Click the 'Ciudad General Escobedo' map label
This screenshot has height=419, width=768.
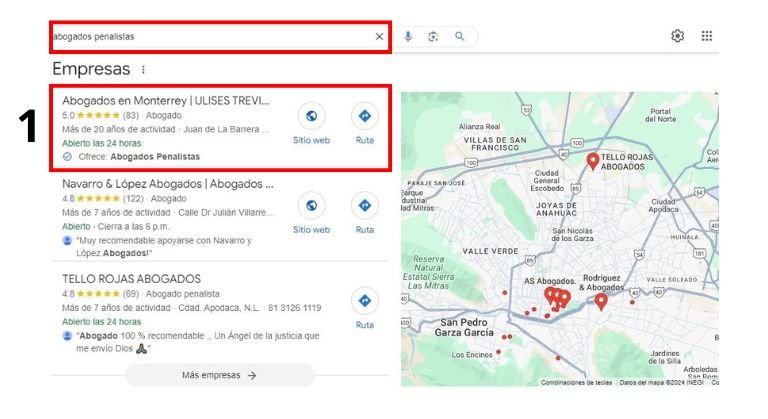pos(547,180)
